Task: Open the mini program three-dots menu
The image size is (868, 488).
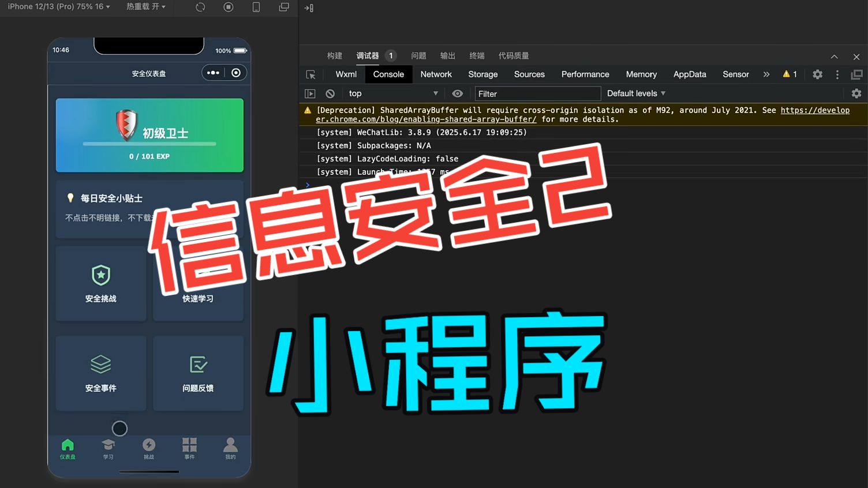Action: tap(213, 73)
